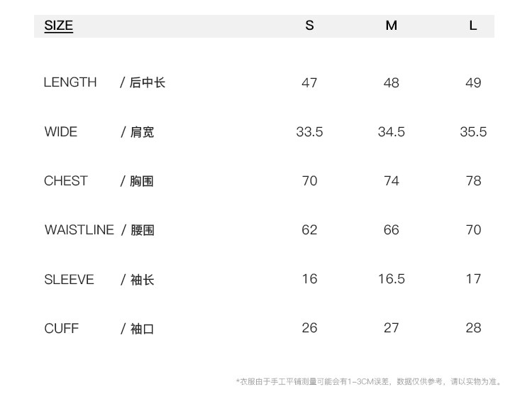
Task: Click the WIDE row label
Action: tap(60, 131)
